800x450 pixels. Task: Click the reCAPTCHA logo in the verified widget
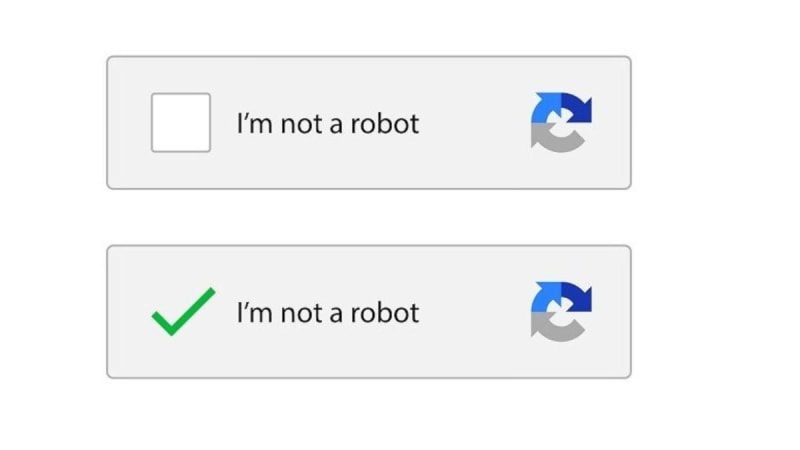pyautogui.click(x=560, y=311)
